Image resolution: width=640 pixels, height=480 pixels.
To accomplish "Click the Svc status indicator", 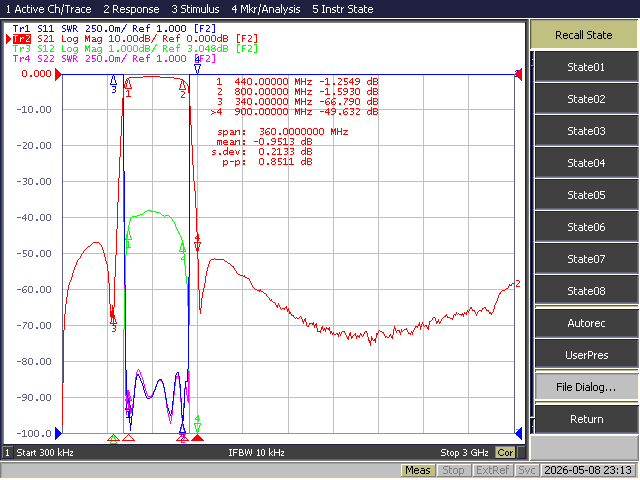I will pos(527,471).
